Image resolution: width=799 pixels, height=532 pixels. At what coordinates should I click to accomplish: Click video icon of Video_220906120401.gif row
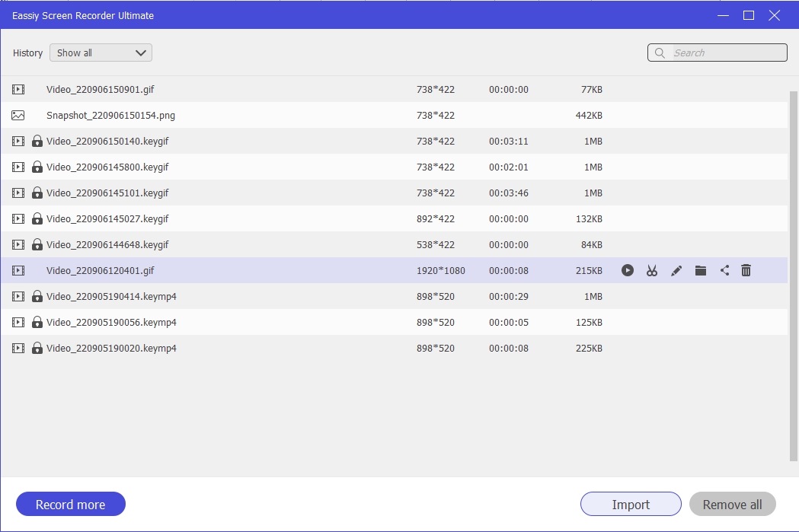click(x=18, y=271)
